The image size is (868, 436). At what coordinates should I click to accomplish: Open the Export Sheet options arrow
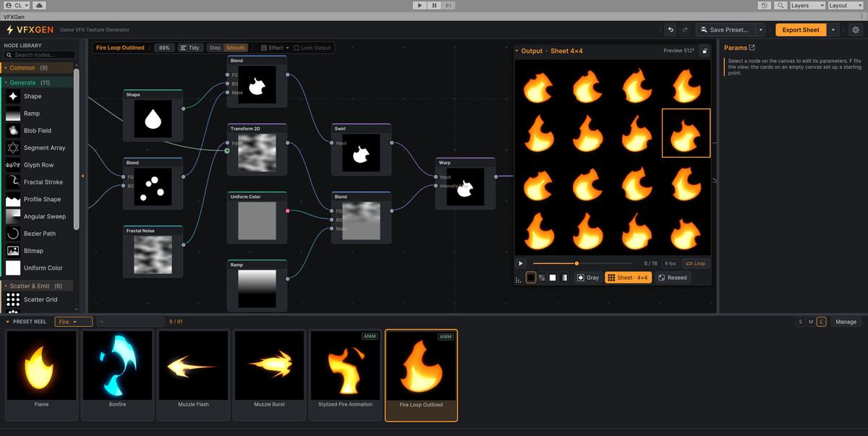point(834,30)
